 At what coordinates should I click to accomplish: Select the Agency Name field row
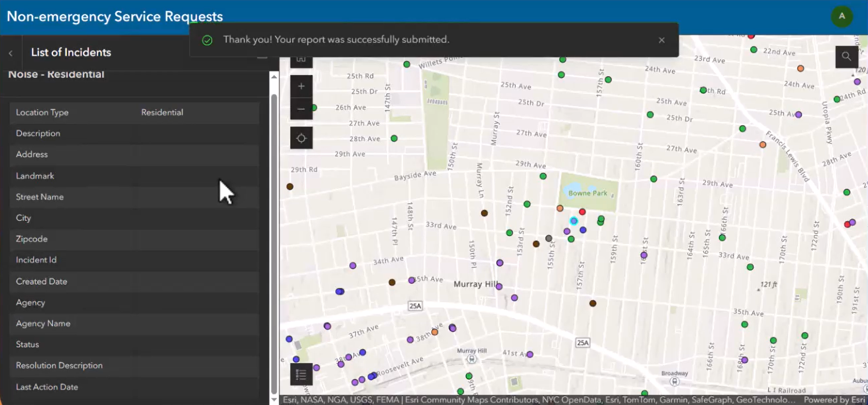[134, 324]
